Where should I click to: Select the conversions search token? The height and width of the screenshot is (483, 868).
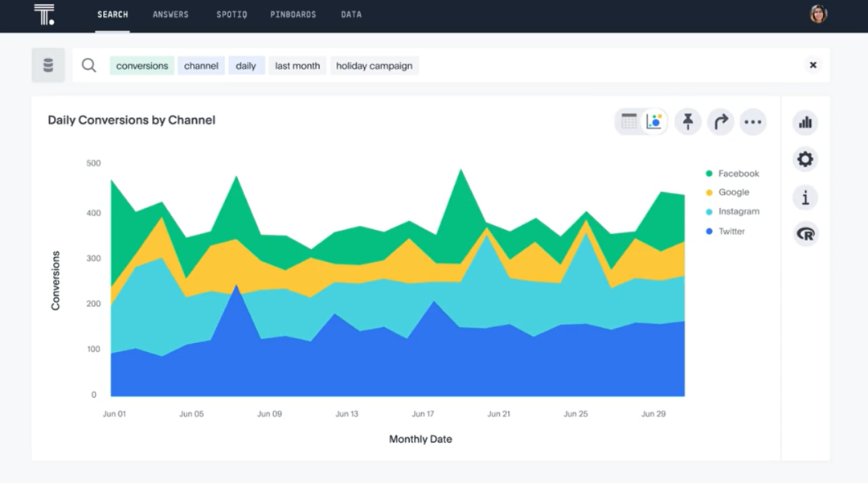(141, 65)
